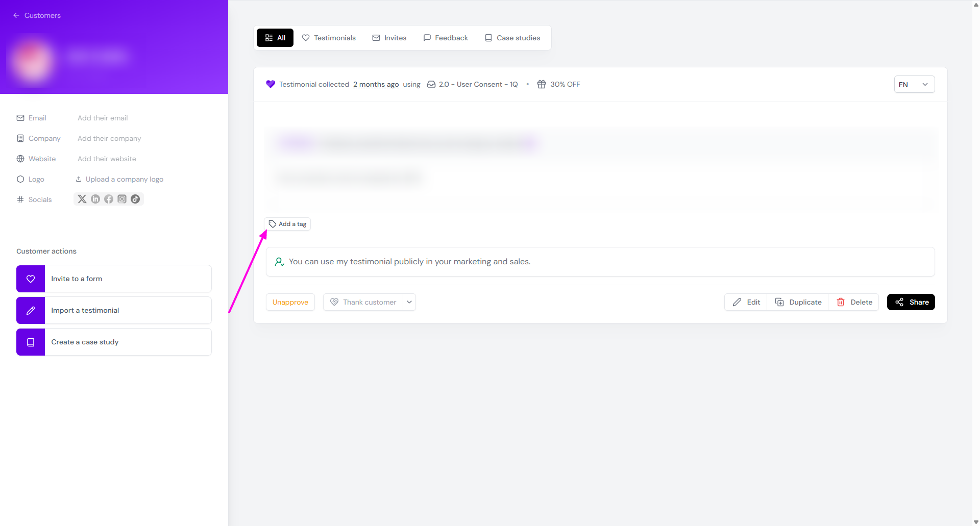Screen dimensions: 980x526
Task: Click Add a tag
Action: (287, 224)
